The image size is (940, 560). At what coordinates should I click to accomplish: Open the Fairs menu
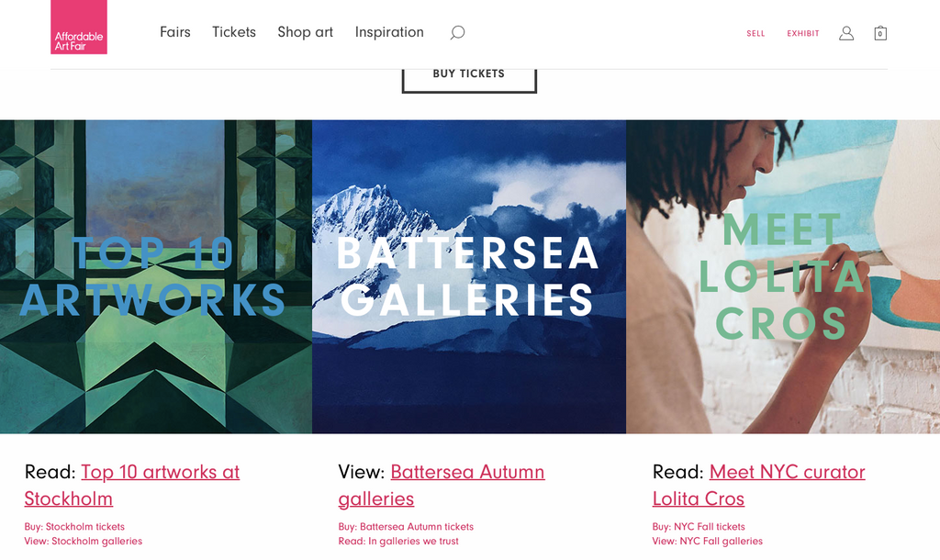(175, 32)
